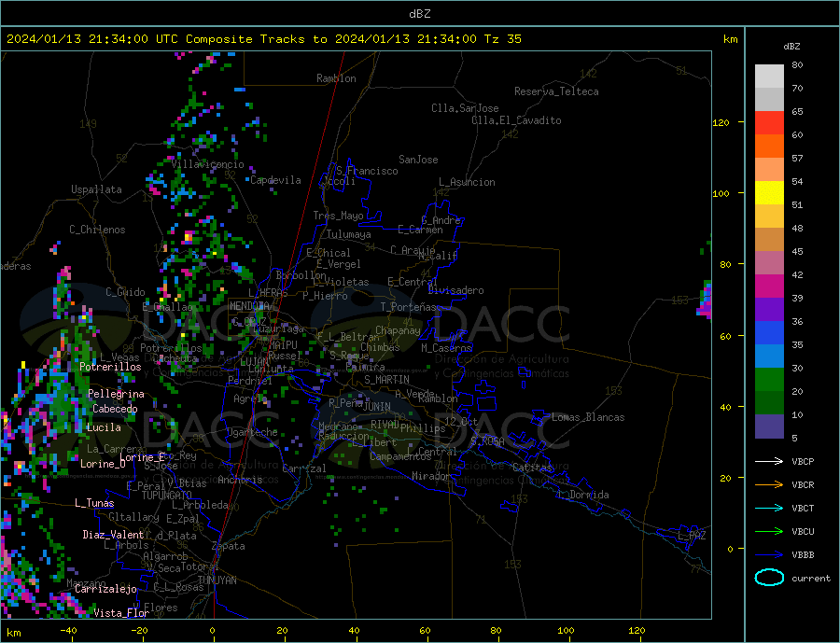The image size is (840, 643).
Task: Click the 'Carrizalejo' map label
Action: (x=105, y=590)
